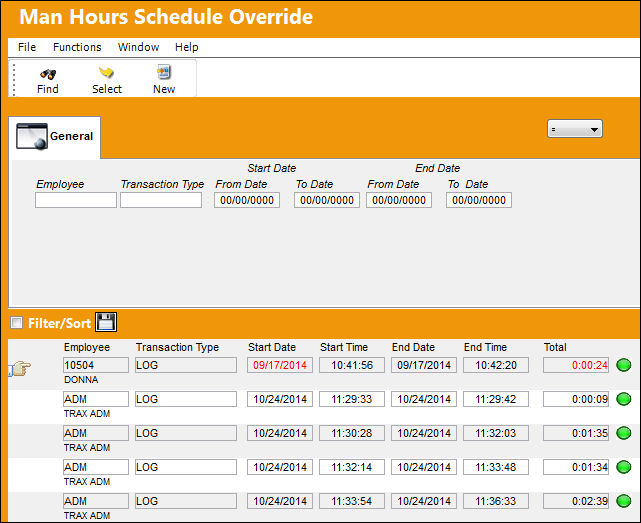Click the Start Time column header
The image size is (641, 523).
pyautogui.click(x=344, y=347)
